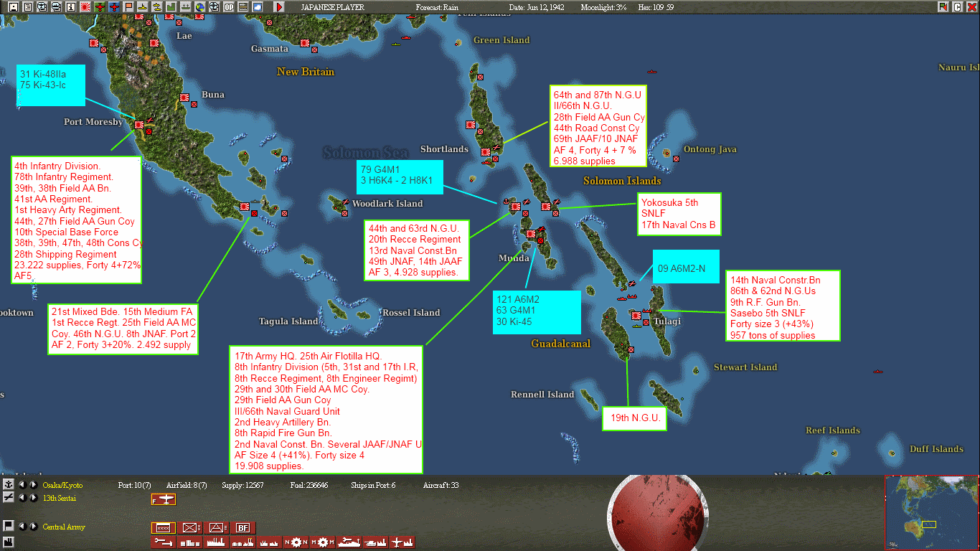Select the Tulagi base flag on map
Image resolution: width=980 pixels, height=551 pixels.
[636, 315]
